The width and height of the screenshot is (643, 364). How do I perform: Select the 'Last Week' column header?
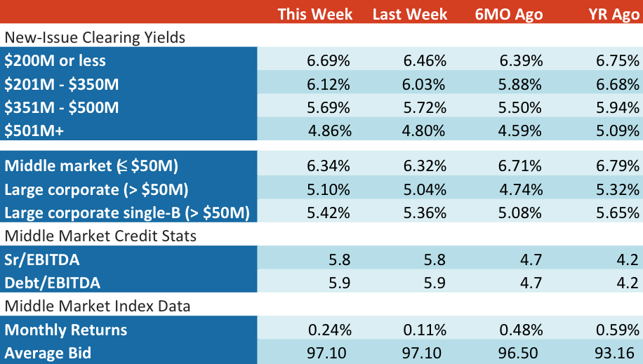coord(410,14)
